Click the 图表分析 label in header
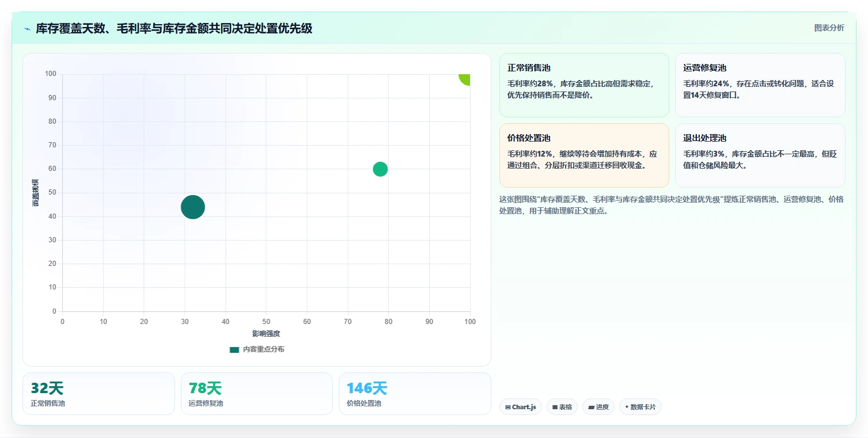Viewport: 868px width, 438px height. (829, 28)
